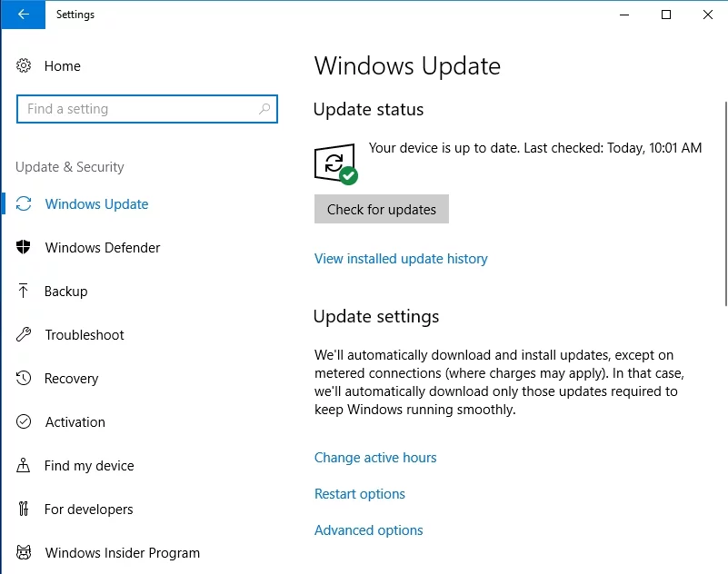The width and height of the screenshot is (728, 574).
Task: Maximize the Settings window
Action: click(x=666, y=15)
